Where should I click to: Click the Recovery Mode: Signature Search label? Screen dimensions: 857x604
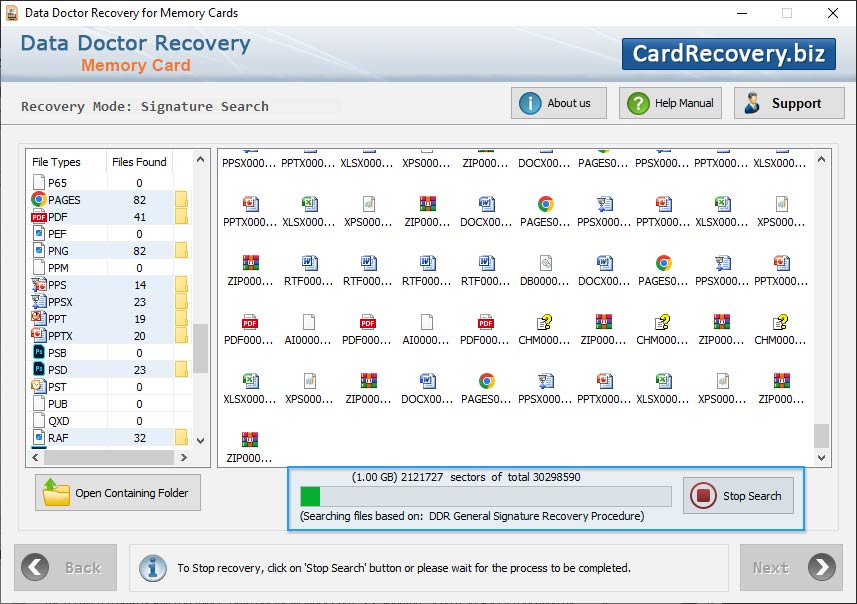(x=145, y=106)
